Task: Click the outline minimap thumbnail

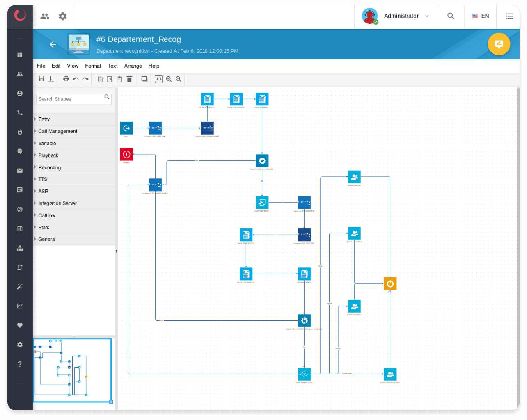Action: click(72, 370)
